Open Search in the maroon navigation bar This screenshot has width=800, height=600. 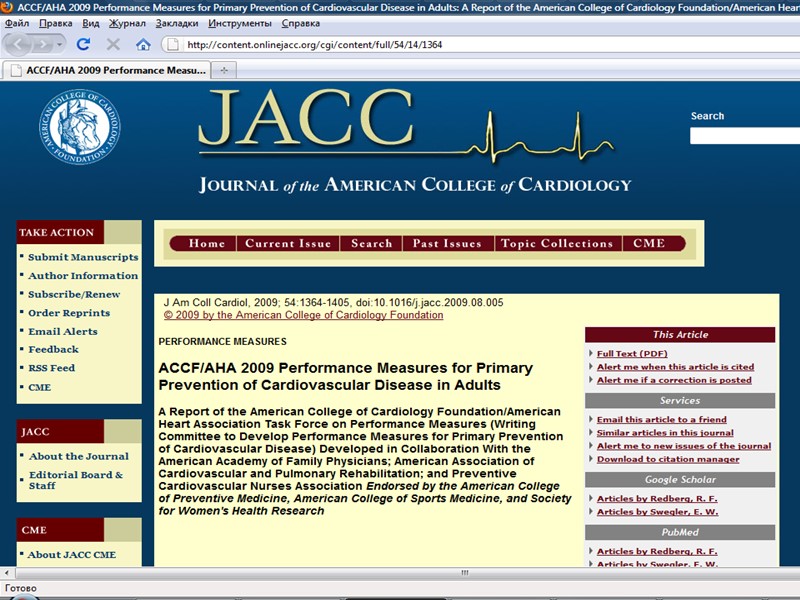pyautogui.click(x=371, y=243)
